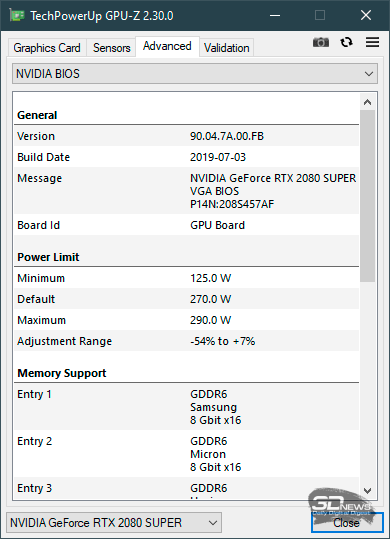Click the scrollbar up arrow
The image size is (390, 539).
(367, 102)
